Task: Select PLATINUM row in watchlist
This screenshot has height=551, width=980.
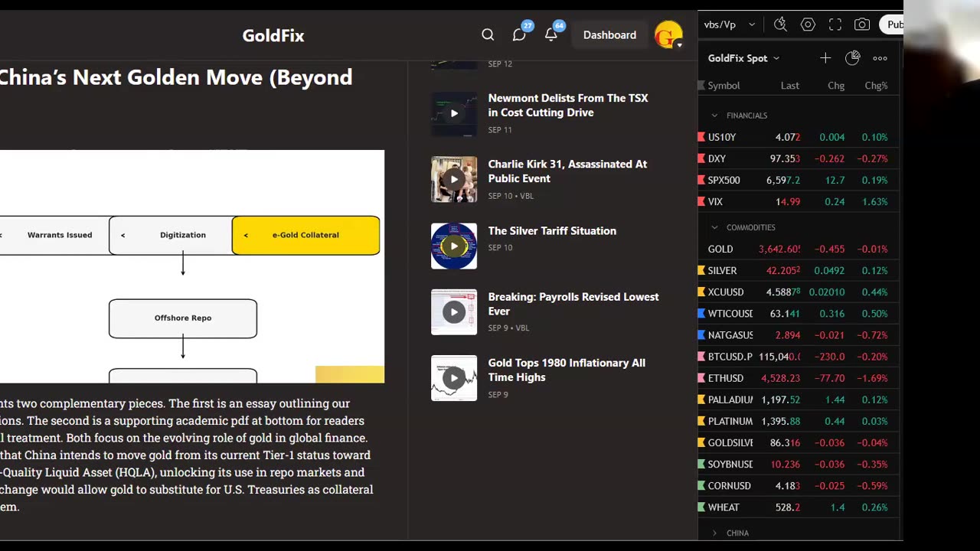Action: [x=799, y=421]
